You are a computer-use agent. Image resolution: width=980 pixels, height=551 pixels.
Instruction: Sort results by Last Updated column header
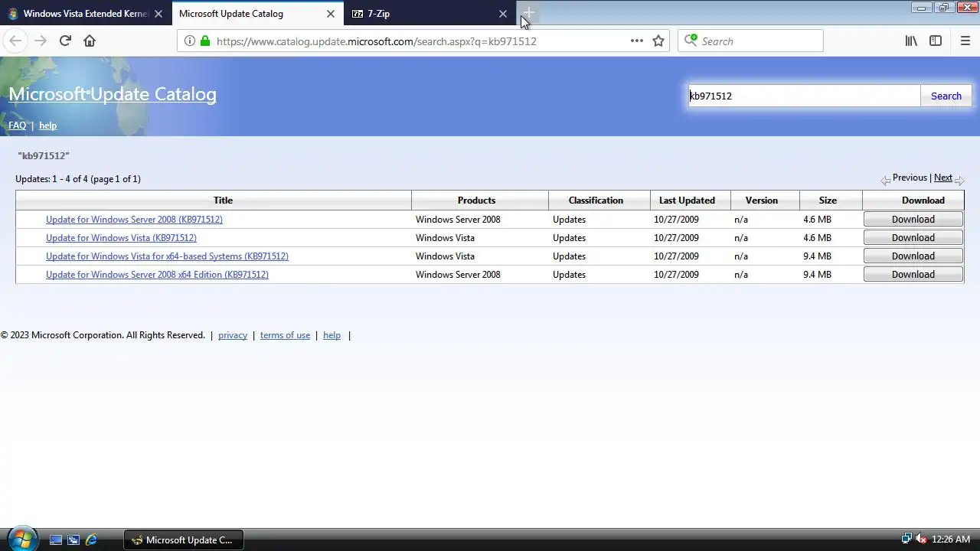tap(687, 201)
